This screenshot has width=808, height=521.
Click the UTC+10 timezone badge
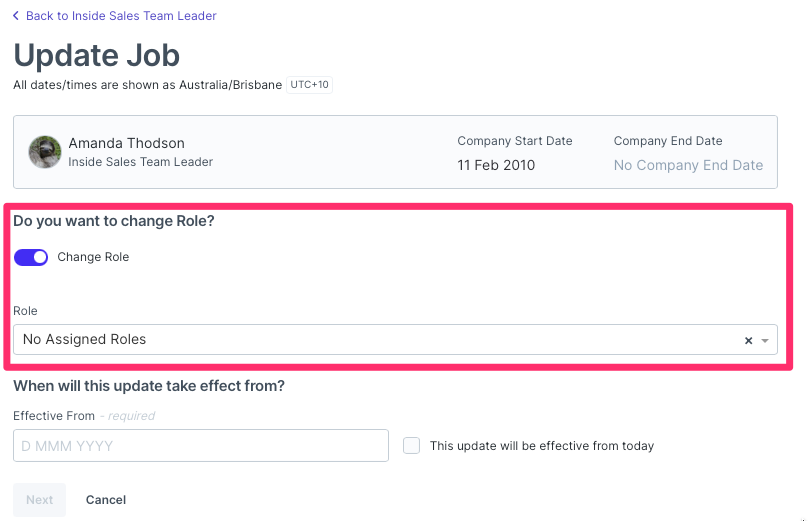point(309,85)
